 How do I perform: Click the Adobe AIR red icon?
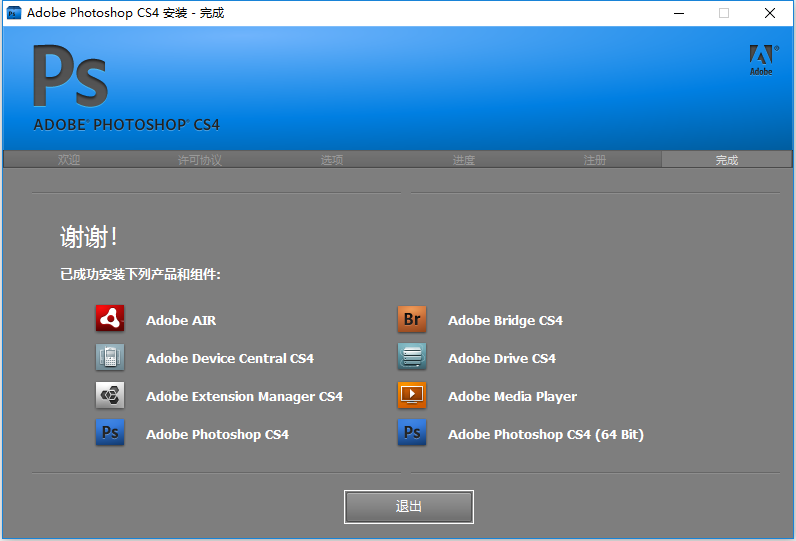[x=110, y=319]
